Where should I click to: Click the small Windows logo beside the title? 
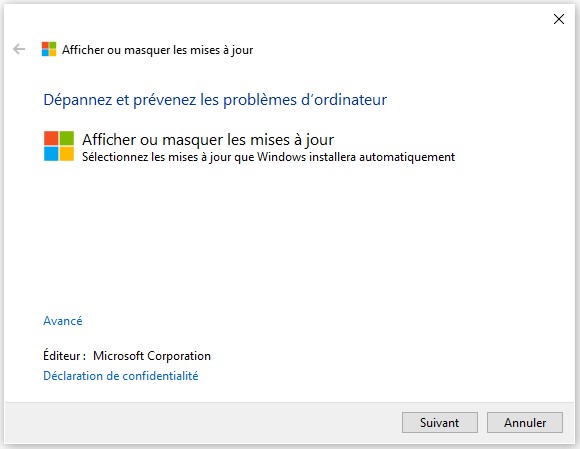(49, 49)
